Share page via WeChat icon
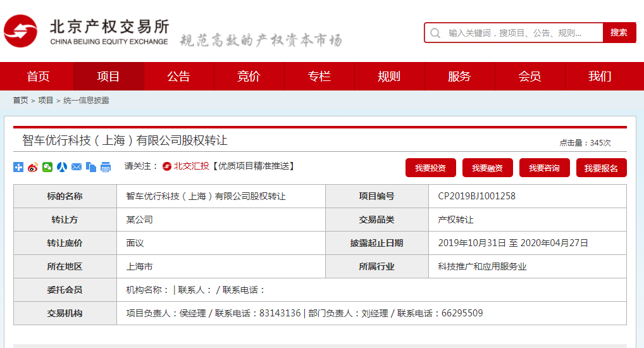This screenshot has height=348, width=644. (x=47, y=167)
